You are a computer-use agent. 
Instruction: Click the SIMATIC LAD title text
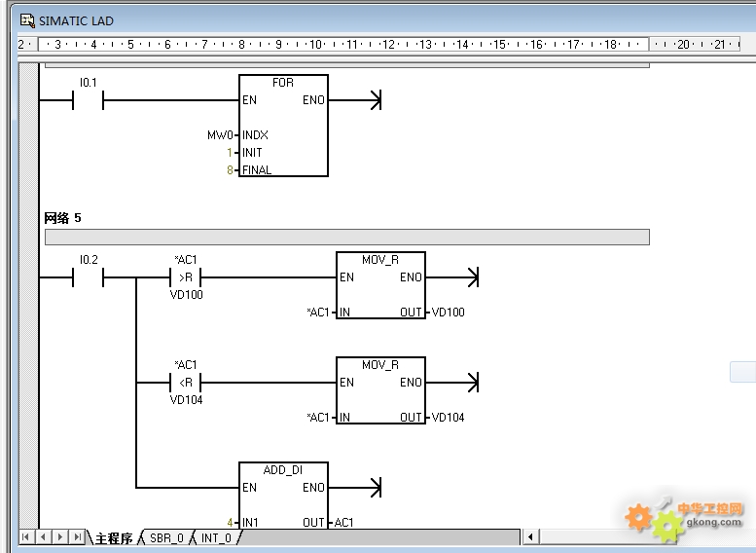click(76, 21)
